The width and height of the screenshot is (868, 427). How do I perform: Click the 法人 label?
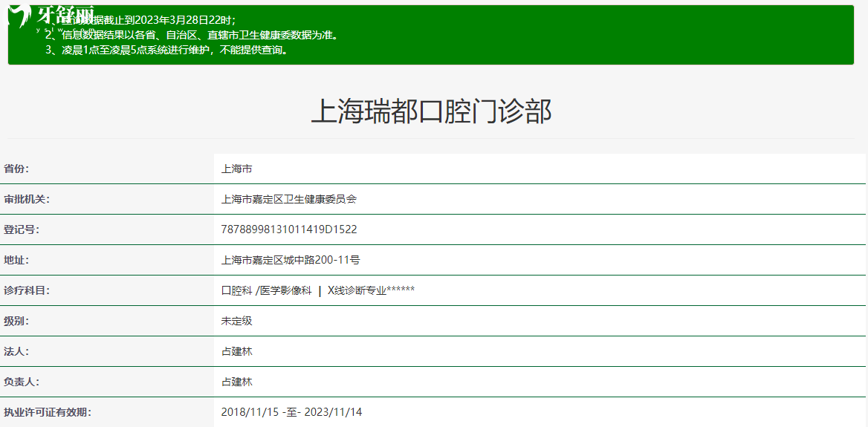16,351
